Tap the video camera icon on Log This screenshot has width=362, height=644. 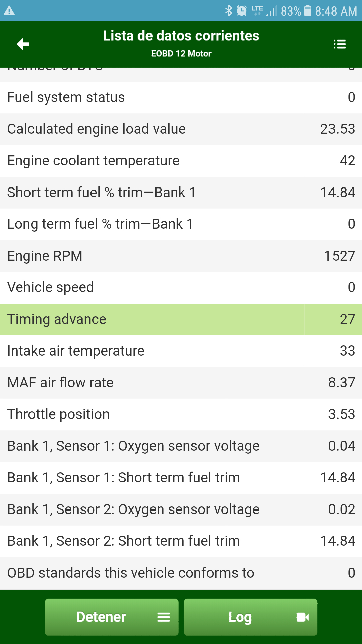pos(303,617)
